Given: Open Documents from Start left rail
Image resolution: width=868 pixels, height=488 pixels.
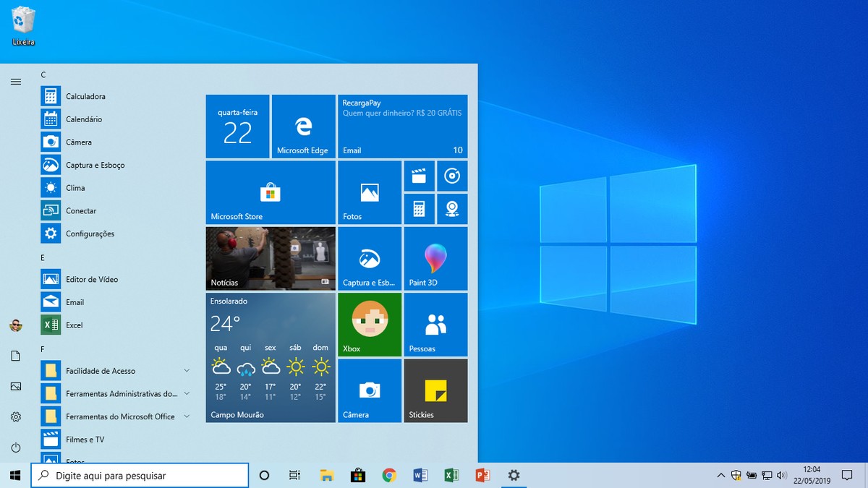Looking at the screenshot, I should pos(16,356).
